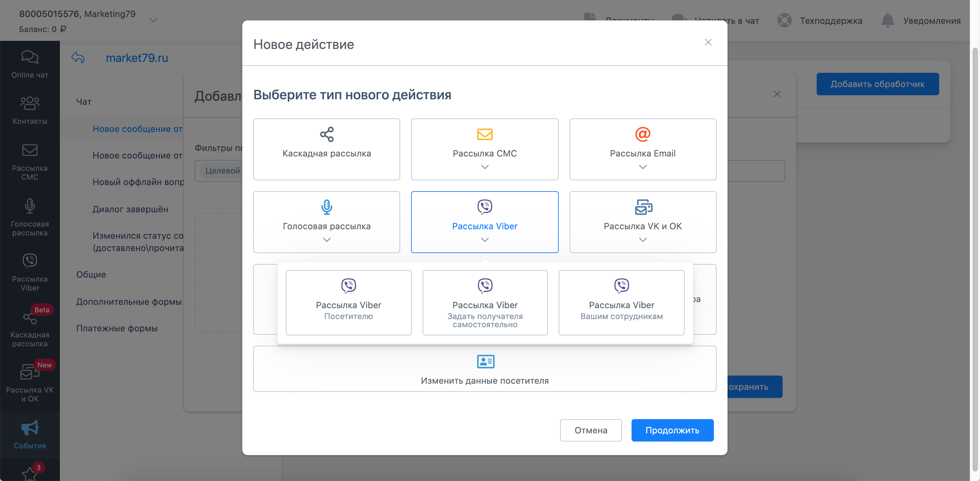The height and width of the screenshot is (481, 980).
Task: Choose Viber Вашим сотрудникам option
Action: [621, 302]
